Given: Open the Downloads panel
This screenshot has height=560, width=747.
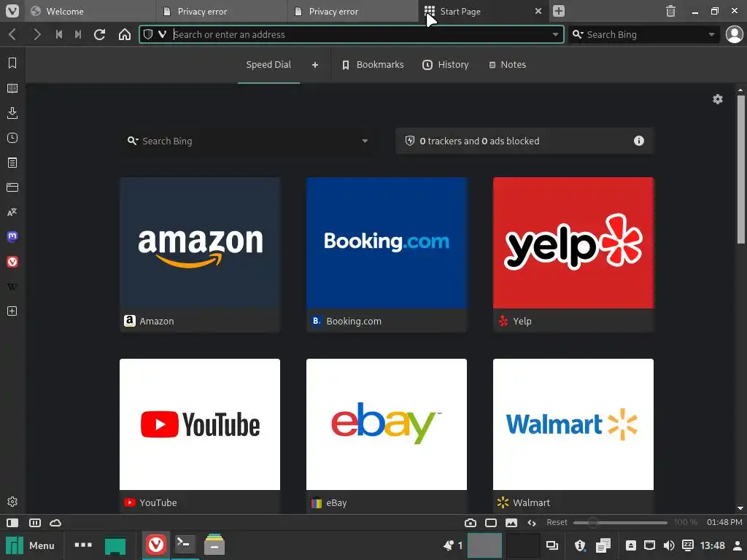Looking at the screenshot, I should (12, 113).
